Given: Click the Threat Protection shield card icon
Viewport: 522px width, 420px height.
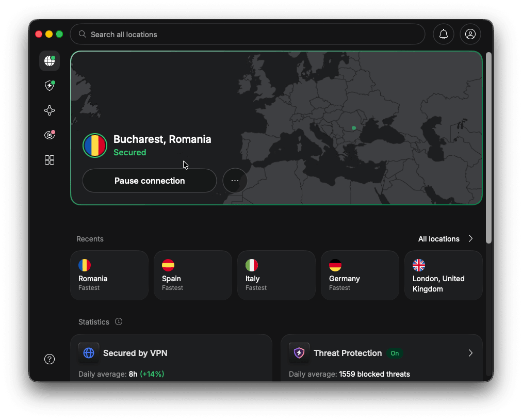Looking at the screenshot, I should tap(299, 353).
